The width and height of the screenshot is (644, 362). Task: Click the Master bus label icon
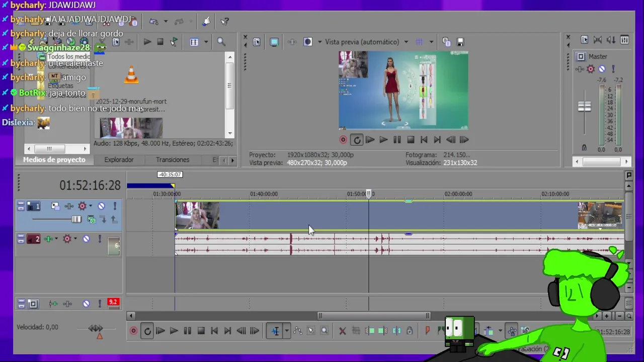coord(581,57)
